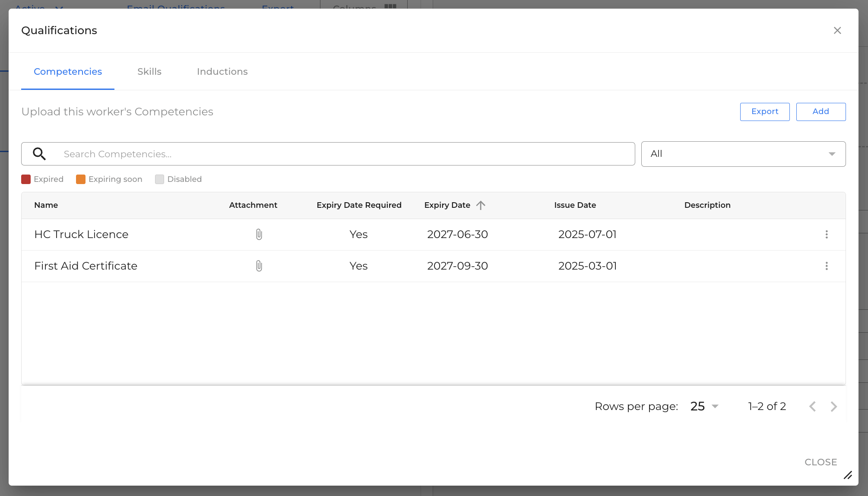This screenshot has width=868, height=496.
Task: Change rows per page from 25
Action: point(704,406)
